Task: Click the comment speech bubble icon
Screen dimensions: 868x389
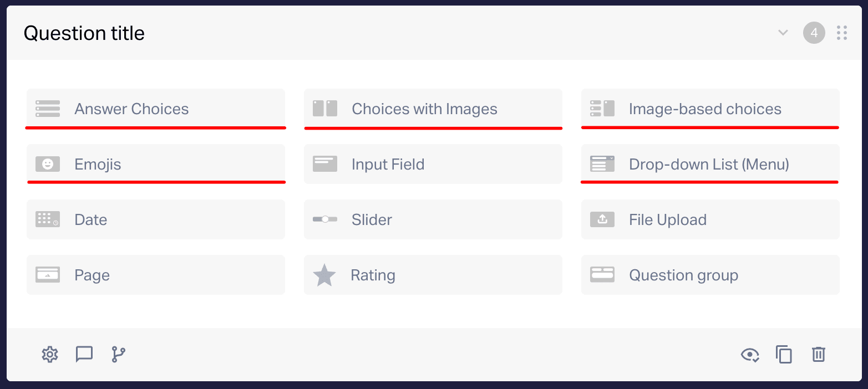Action: (x=84, y=354)
